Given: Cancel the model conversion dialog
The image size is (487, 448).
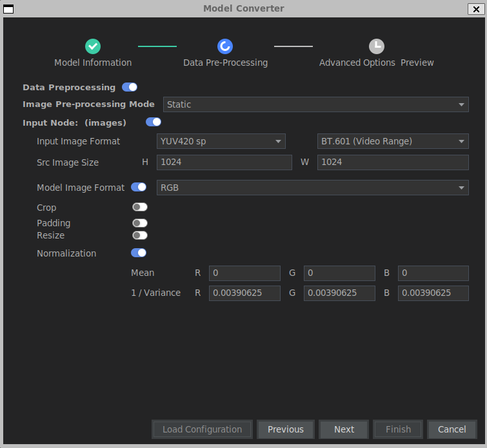Looking at the screenshot, I should pyautogui.click(x=452, y=429).
